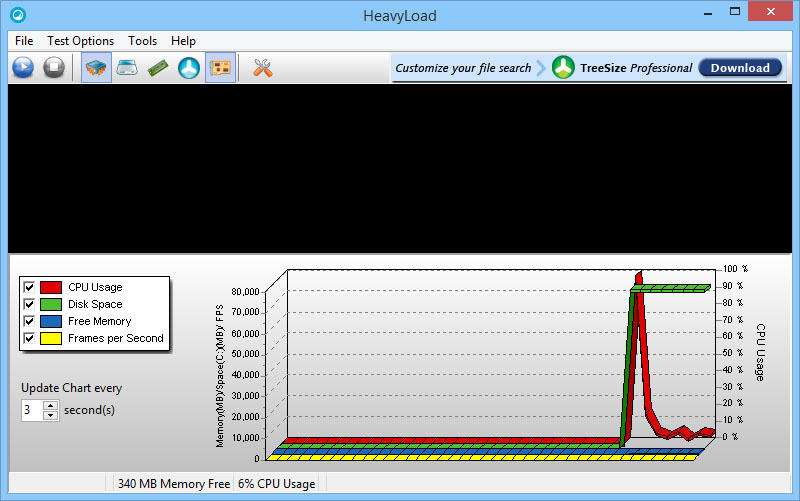The image size is (800, 501).
Task: Toggle the orange circuit board toolbar icon
Action: coord(221,68)
